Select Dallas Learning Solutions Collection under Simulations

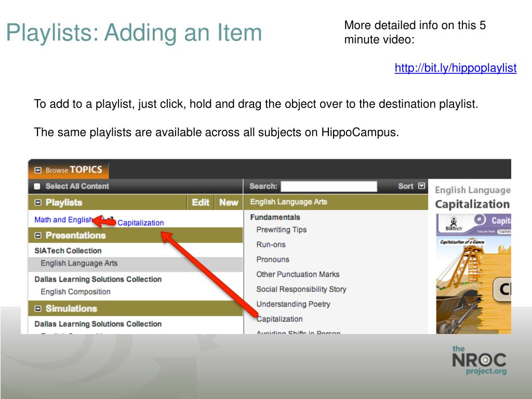click(98, 324)
